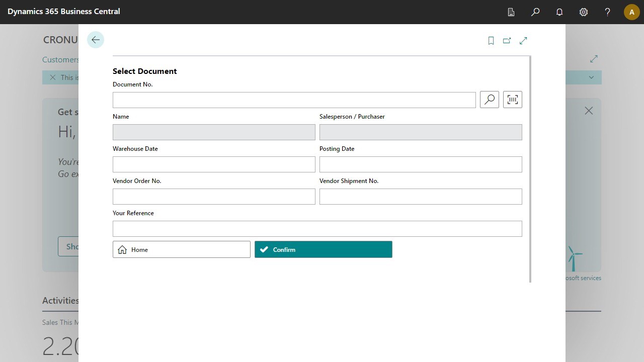Click the Your Reference input field

pos(317,228)
